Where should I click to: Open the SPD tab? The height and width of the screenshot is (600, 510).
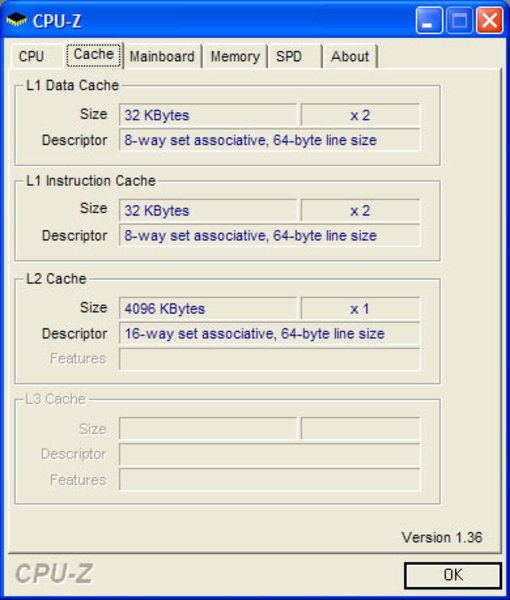289,57
